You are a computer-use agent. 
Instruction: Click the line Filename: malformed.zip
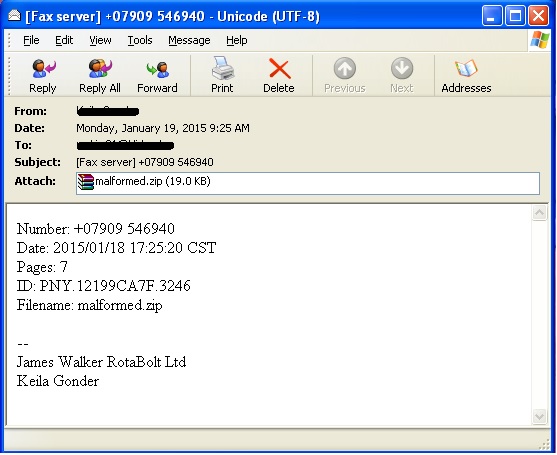[x=90, y=305]
